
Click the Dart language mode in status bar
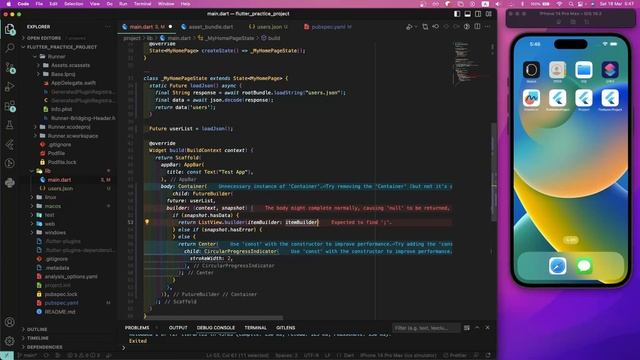point(349,356)
